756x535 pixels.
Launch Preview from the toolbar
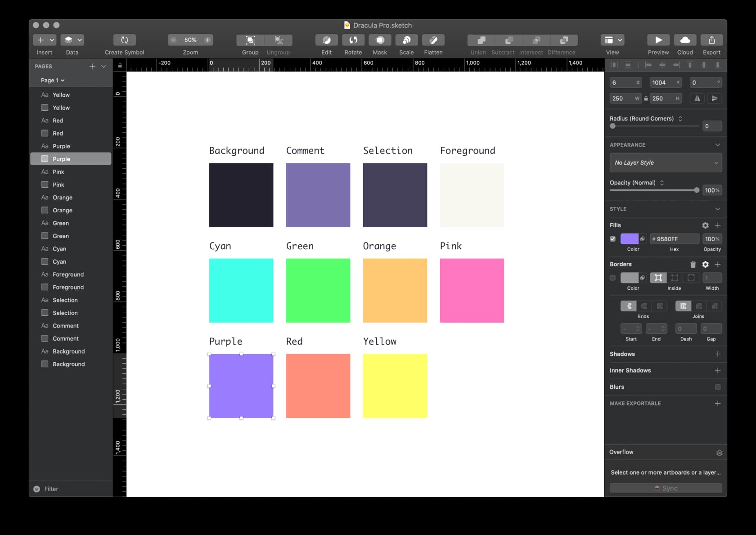pyautogui.click(x=658, y=40)
